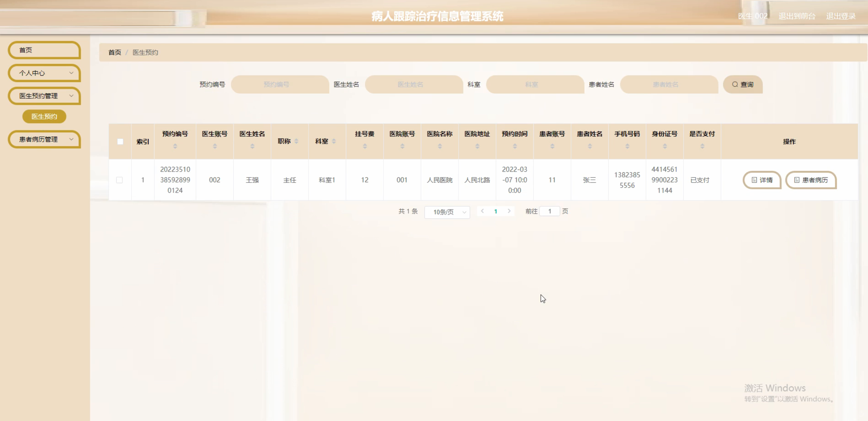This screenshot has width=868, height=421.
Task: Go to next page arrow
Action: pyautogui.click(x=509, y=211)
